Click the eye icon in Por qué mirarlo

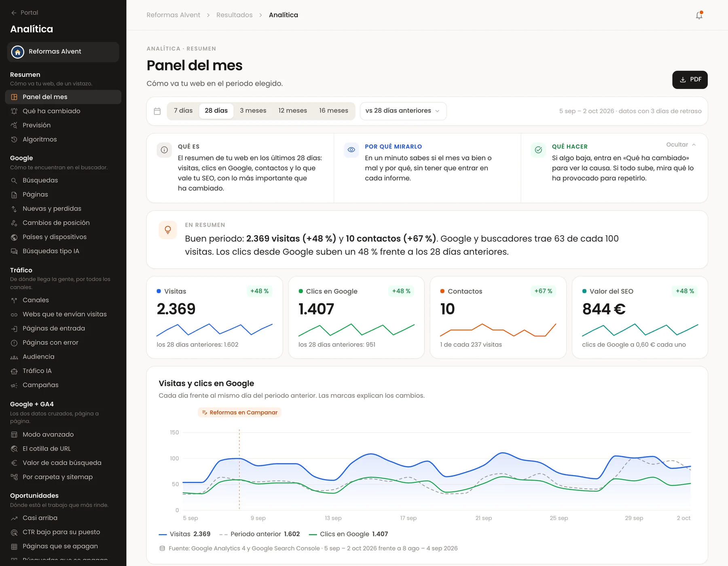[351, 150]
